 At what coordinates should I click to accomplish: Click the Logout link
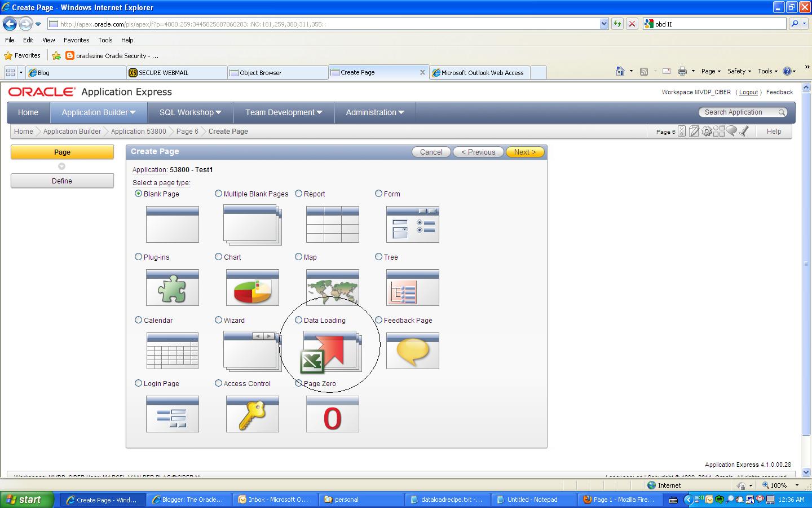748,92
